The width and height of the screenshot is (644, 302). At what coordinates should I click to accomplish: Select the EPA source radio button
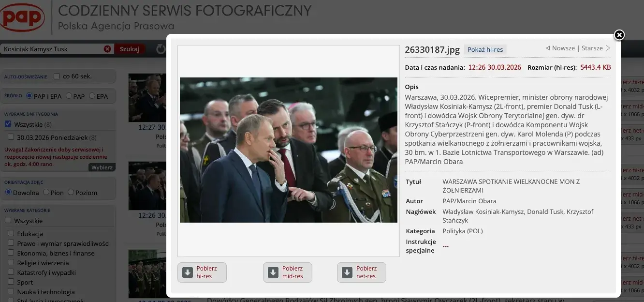92,96
